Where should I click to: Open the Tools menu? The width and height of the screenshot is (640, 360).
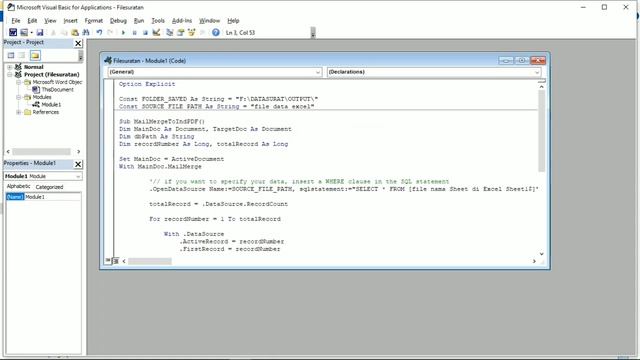point(158,20)
